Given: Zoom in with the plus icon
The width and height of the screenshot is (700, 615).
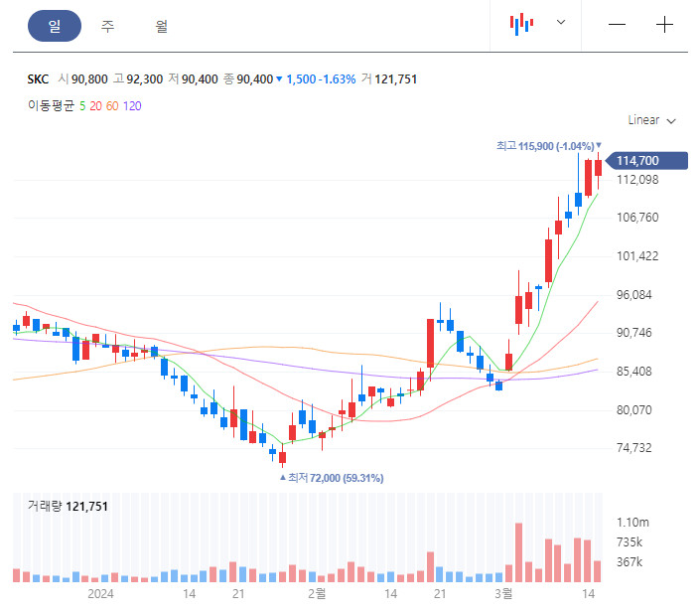Looking at the screenshot, I should (664, 25).
